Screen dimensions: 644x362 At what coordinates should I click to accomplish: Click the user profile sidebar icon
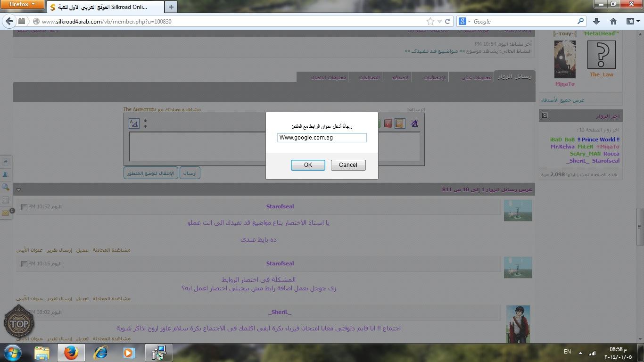tap(6, 174)
